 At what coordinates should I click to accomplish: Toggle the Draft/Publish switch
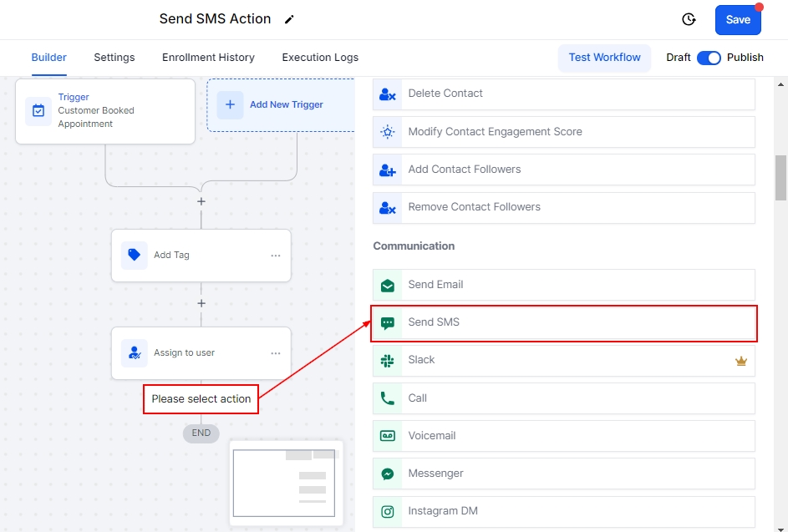709,58
